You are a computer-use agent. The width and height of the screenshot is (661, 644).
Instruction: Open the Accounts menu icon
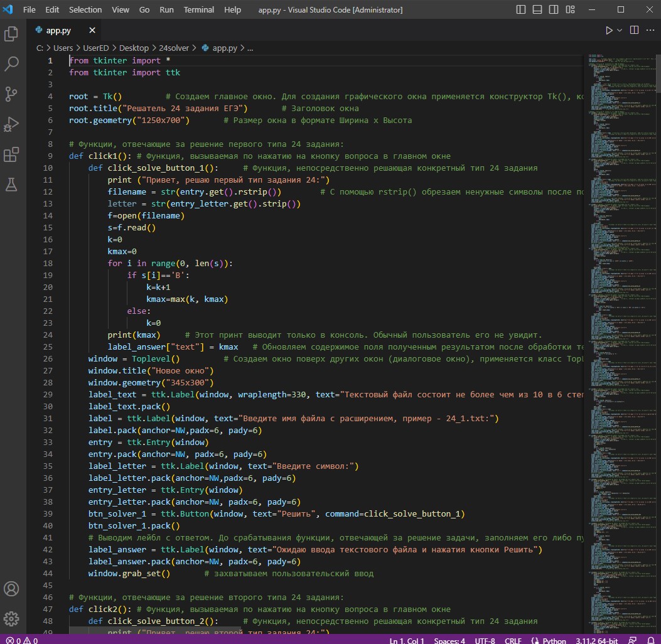click(x=11, y=589)
